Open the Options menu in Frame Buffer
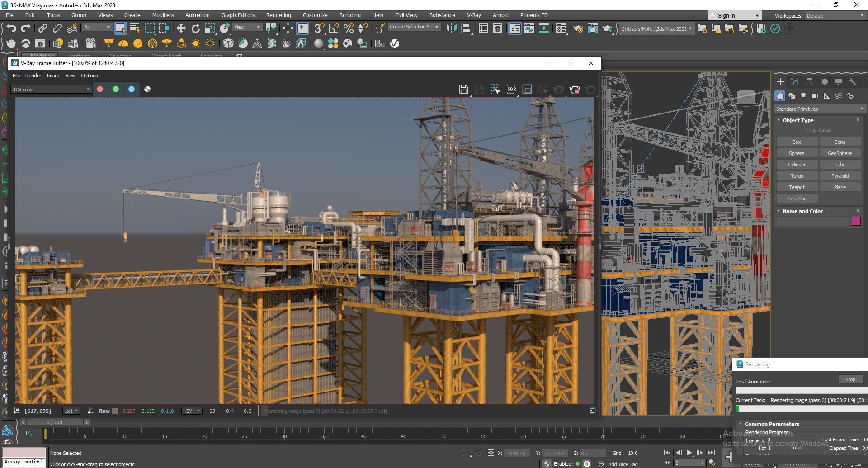 coord(89,76)
